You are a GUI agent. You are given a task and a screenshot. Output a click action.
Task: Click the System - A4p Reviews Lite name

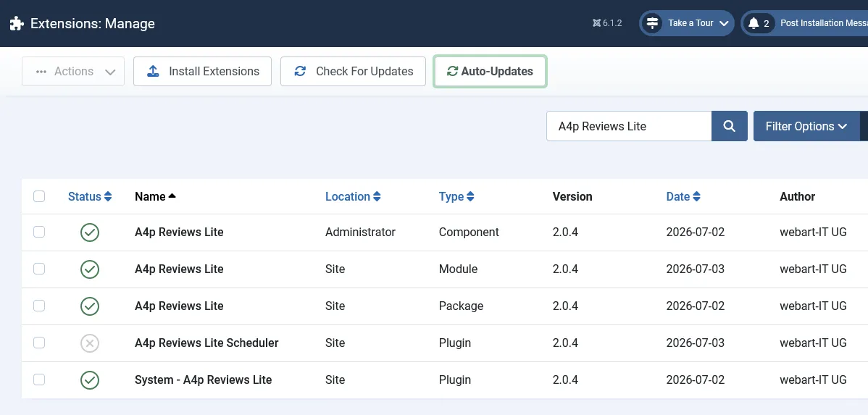(x=203, y=380)
